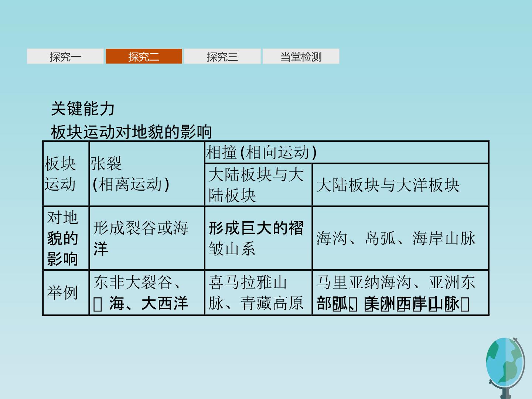532x399 pixels.
Task: Click the 形成裂谷或海洋 cell
Action: coord(147,238)
